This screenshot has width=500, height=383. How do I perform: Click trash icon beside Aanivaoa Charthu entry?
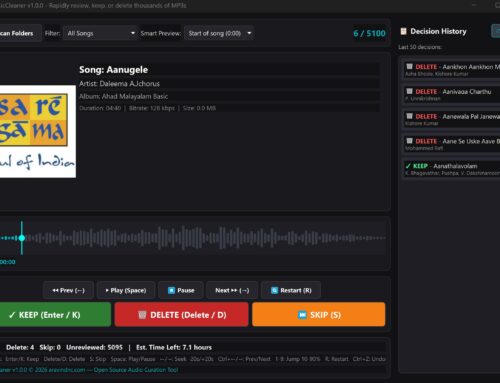(x=410, y=91)
